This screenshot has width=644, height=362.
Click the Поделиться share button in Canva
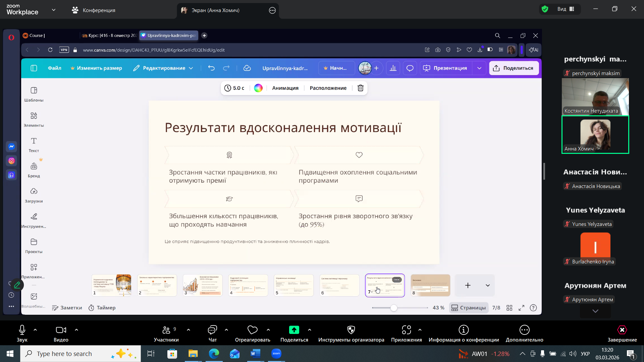[514, 68]
